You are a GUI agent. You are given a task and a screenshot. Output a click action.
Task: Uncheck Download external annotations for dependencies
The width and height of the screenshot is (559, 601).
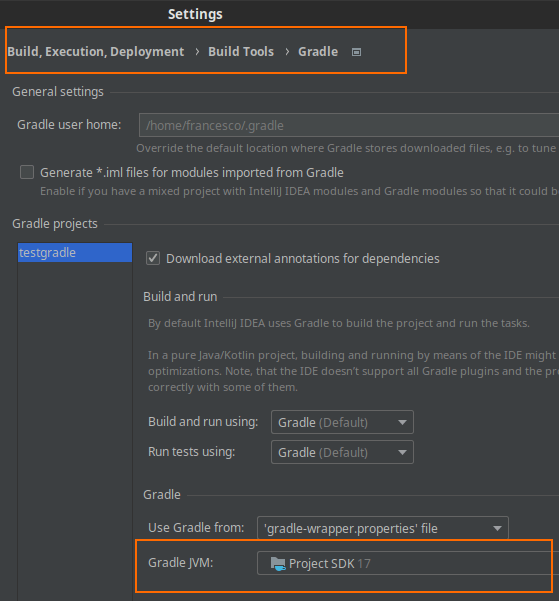point(153,258)
